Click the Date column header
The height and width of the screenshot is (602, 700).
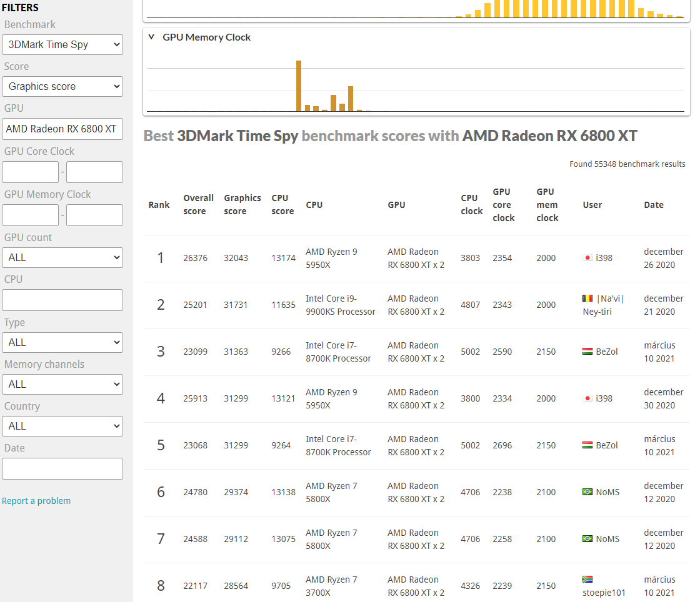[654, 205]
